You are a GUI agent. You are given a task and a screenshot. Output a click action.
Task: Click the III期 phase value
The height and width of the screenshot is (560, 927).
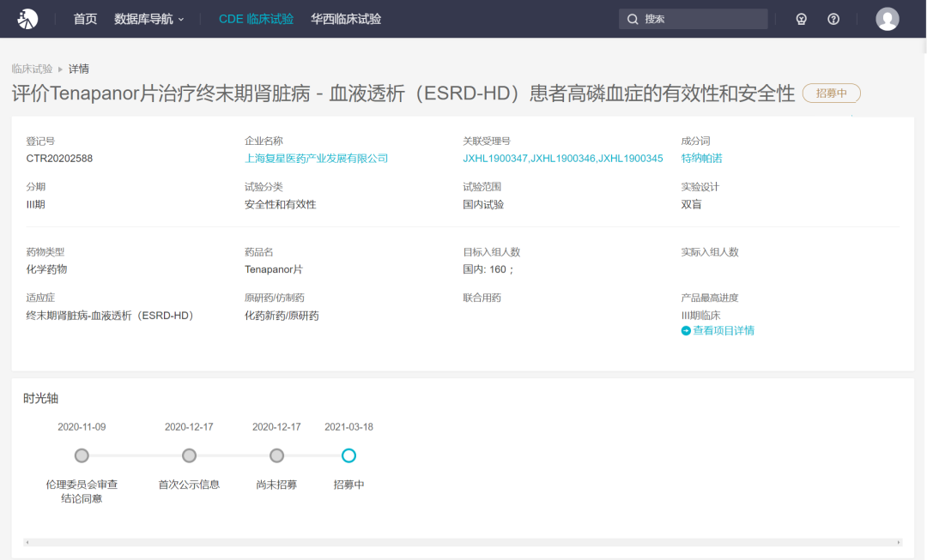(35, 204)
